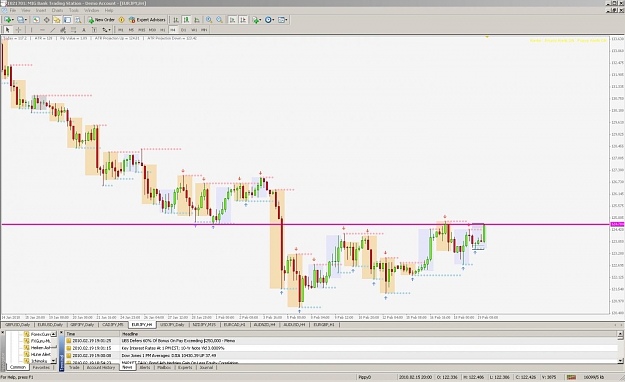Click the yellow MetaEditor icon

pyautogui.click(x=121, y=20)
